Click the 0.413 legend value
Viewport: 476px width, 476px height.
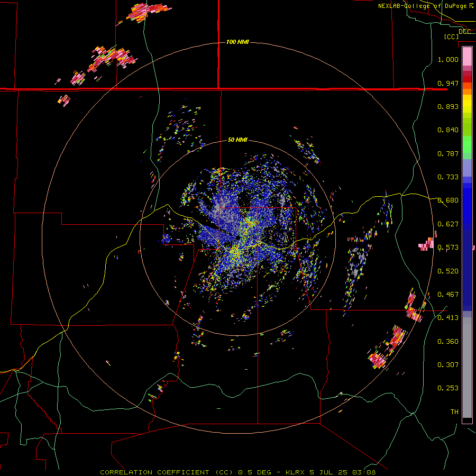pos(448,318)
